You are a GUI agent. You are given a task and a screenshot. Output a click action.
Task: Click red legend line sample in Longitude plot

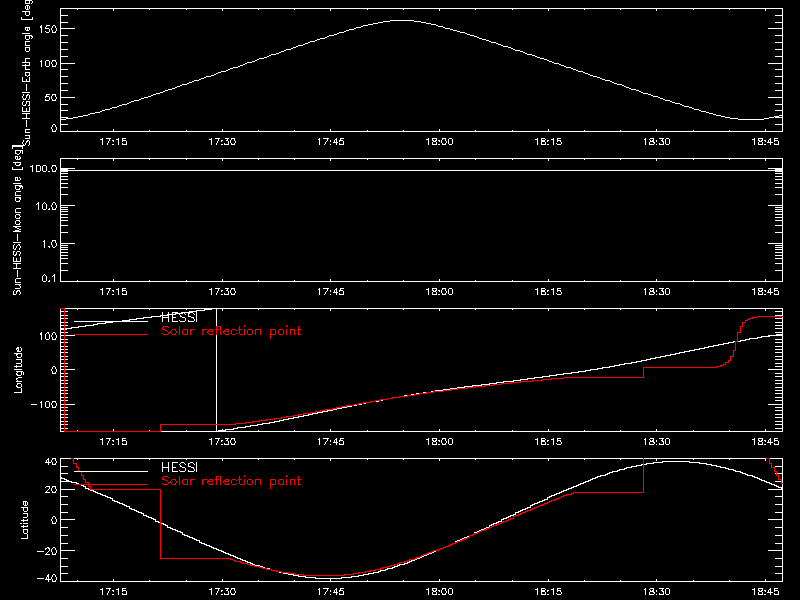click(x=111, y=335)
